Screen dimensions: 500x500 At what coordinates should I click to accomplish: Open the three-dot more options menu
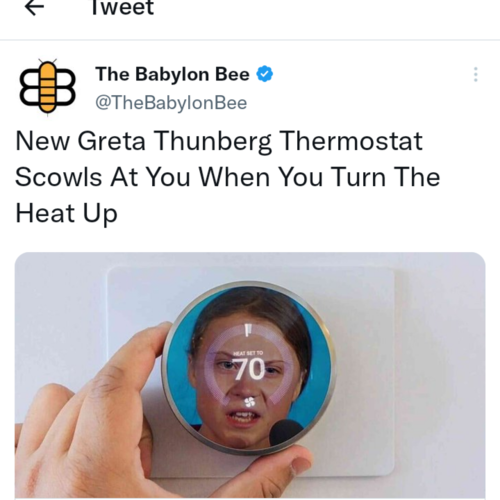(476, 74)
